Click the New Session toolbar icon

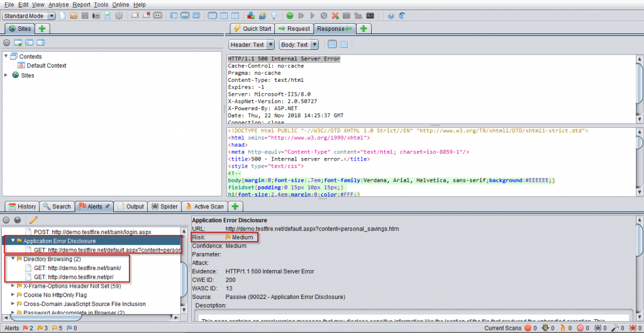coord(62,16)
